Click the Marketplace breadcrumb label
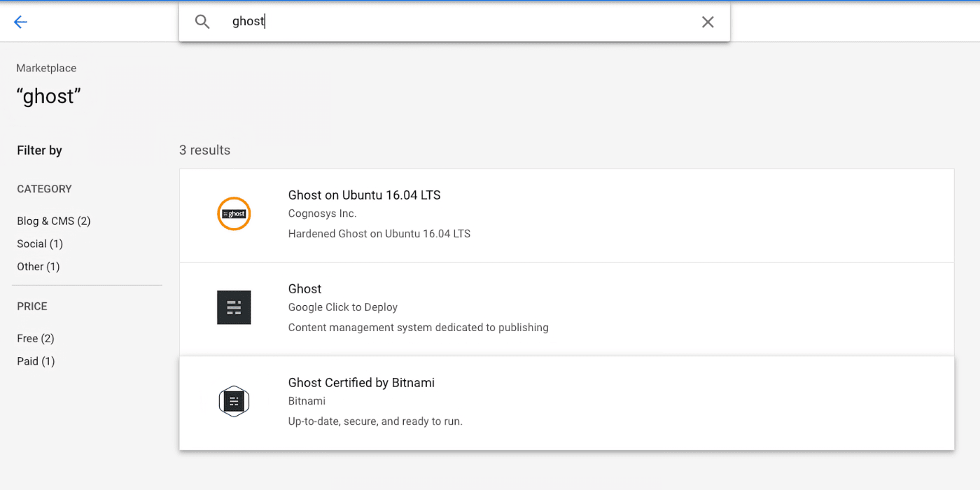Screen dimensions: 980x490 pos(46,68)
